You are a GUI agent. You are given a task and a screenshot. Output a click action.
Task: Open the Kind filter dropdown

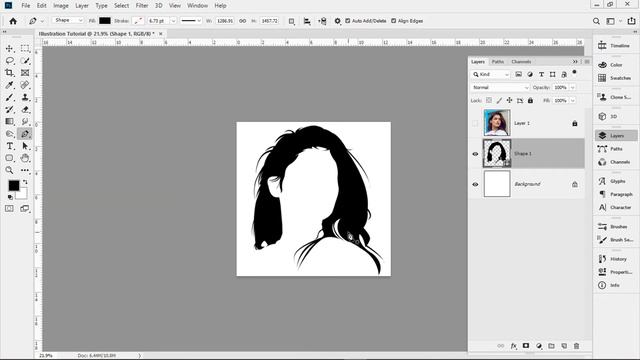(x=491, y=74)
